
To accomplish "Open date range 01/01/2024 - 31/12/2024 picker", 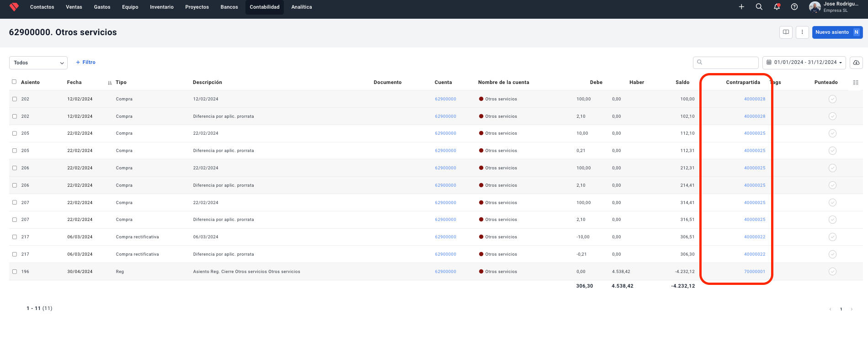I will tap(804, 63).
